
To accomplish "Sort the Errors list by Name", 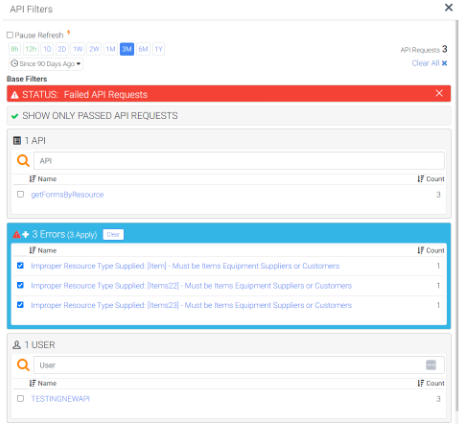I will (x=43, y=250).
